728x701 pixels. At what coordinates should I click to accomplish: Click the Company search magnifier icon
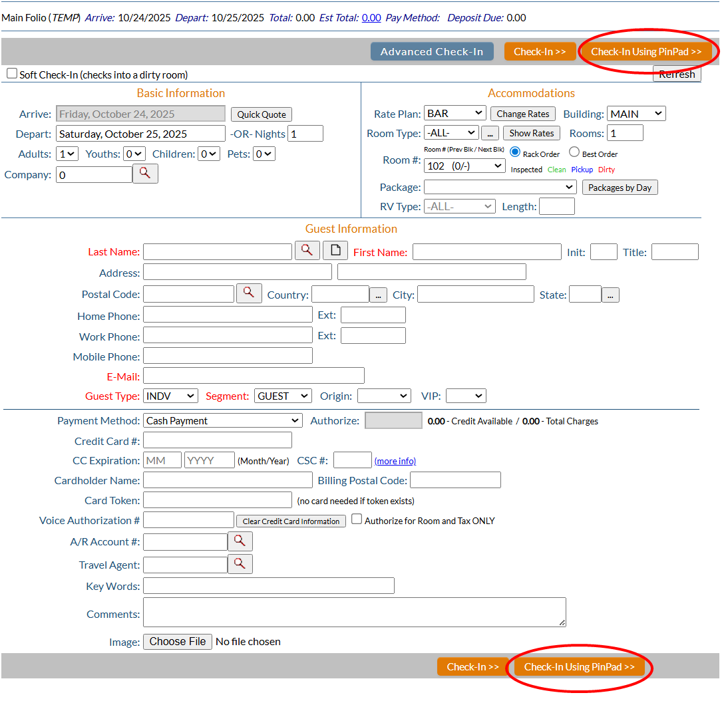click(145, 174)
